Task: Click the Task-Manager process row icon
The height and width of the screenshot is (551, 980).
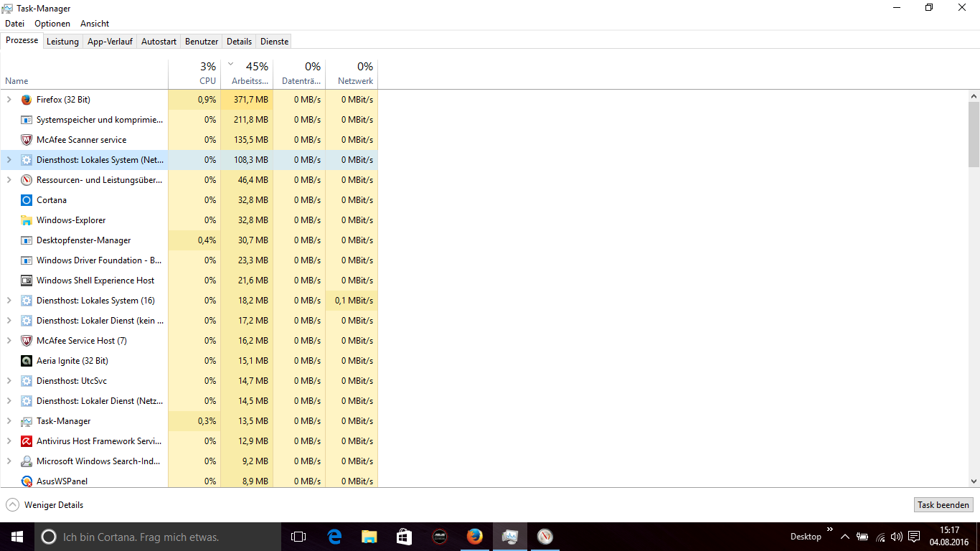Action: 27,421
